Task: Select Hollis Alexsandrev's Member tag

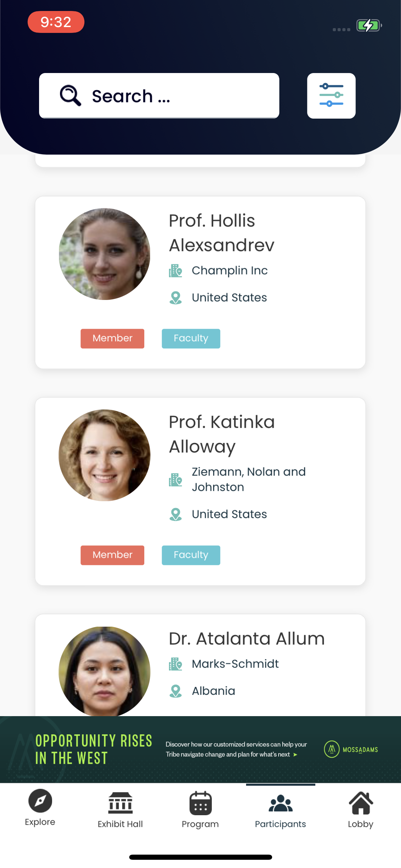Action: pos(112,338)
